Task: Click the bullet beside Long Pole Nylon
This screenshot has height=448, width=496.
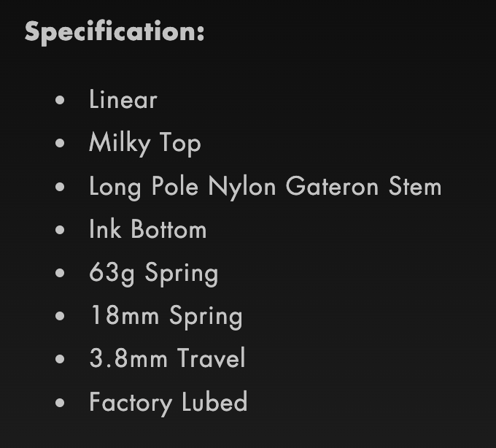Action: [x=60, y=187]
